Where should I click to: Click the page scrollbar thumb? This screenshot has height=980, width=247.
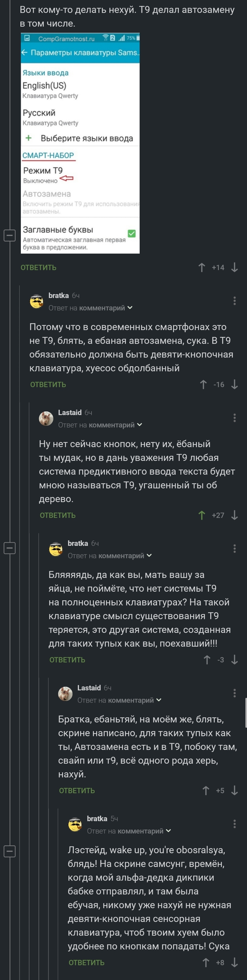click(246, 713)
